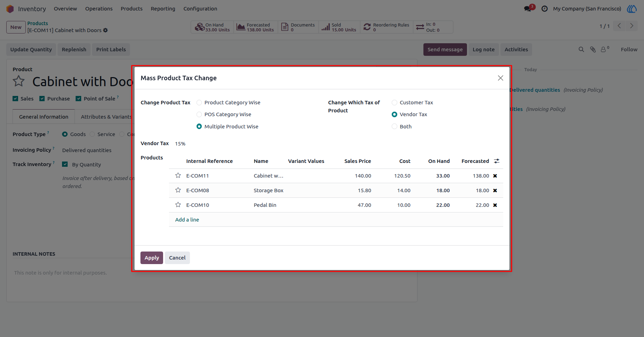Image resolution: width=644 pixels, height=337 pixels.
Task: Star the E-COM10 Pedal Bin row
Action: [x=178, y=205]
